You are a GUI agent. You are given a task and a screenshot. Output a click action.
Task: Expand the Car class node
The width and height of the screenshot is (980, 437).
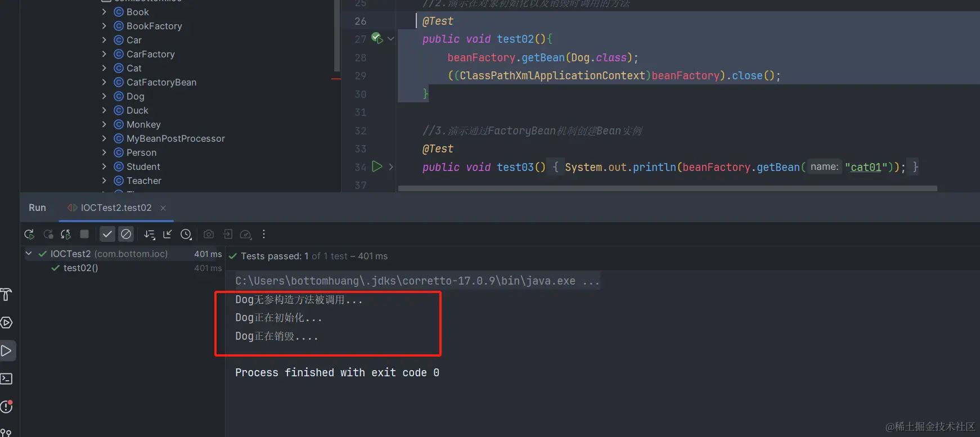pyautogui.click(x=104, y=40)
